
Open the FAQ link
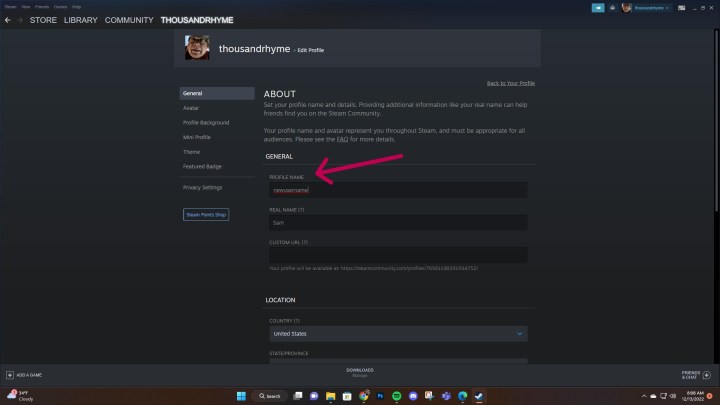343,139
